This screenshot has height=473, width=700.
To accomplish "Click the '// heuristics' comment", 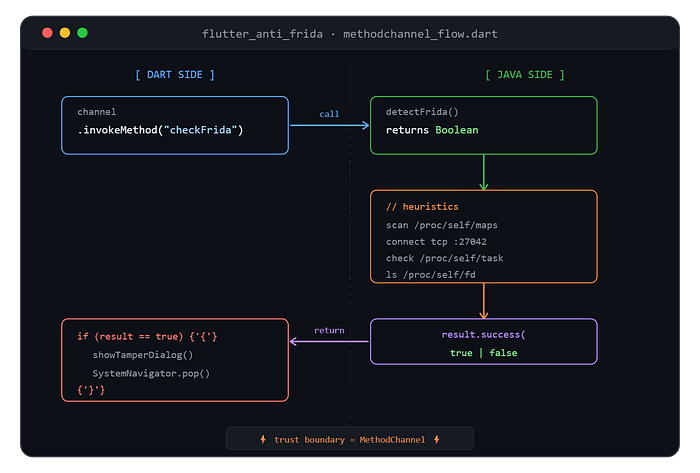I will point(422,207).
